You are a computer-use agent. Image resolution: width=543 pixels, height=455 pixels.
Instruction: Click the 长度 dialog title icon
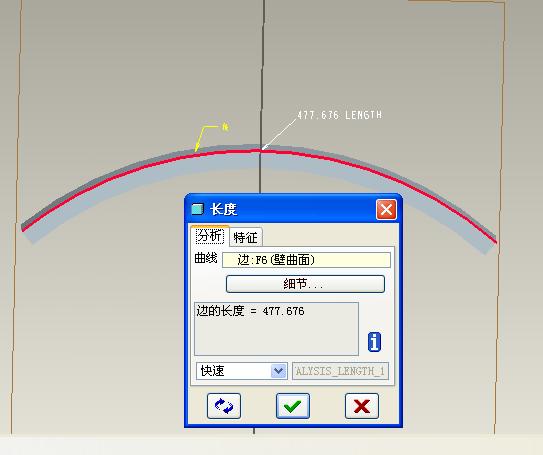coord(197,209)
